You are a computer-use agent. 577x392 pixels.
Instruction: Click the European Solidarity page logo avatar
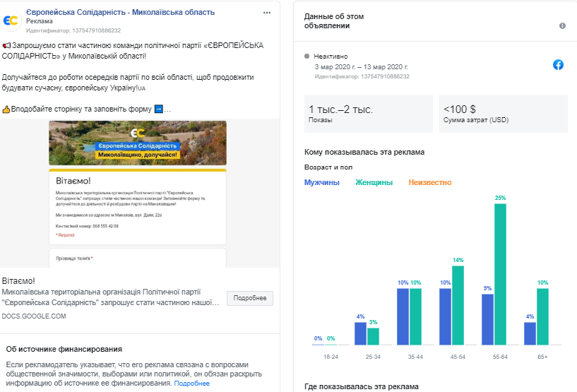click(12, 21)
